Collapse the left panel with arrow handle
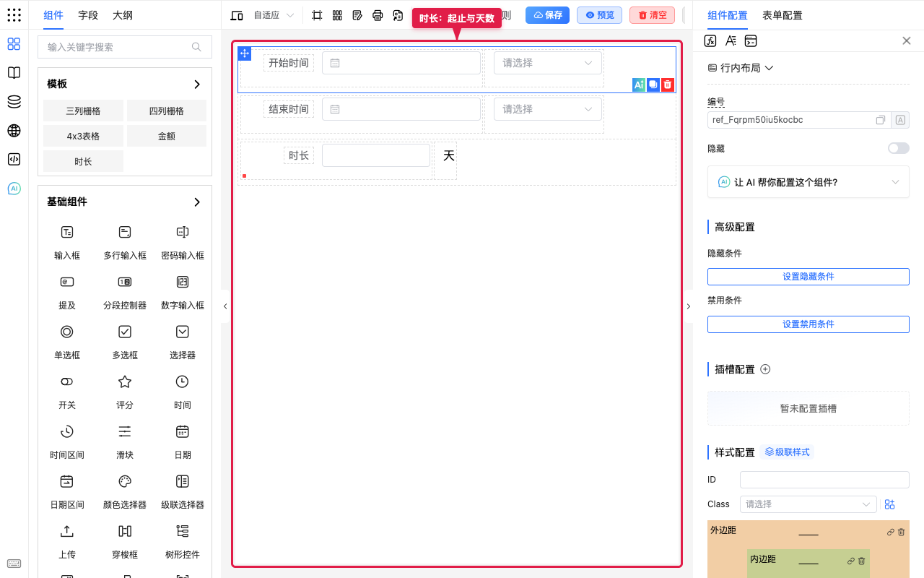The height and width of the screenshot is (578, 924). click(x=225, y=306)
